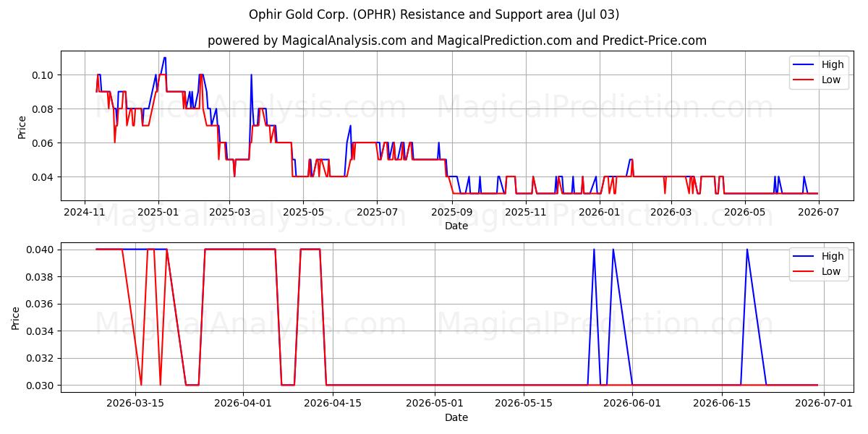This screenshot has height=434, width=868.
Task: Click the '2024-11' x-axis label on the top chart
Action: click(85, 212)
